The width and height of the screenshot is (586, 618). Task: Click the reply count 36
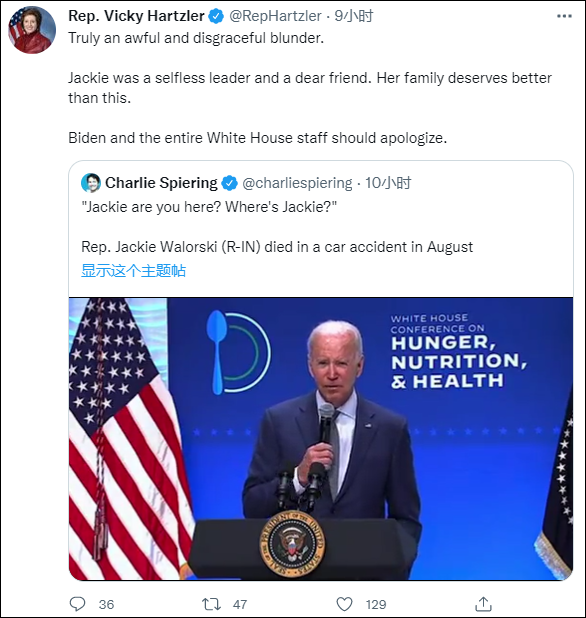pos(106,604)
